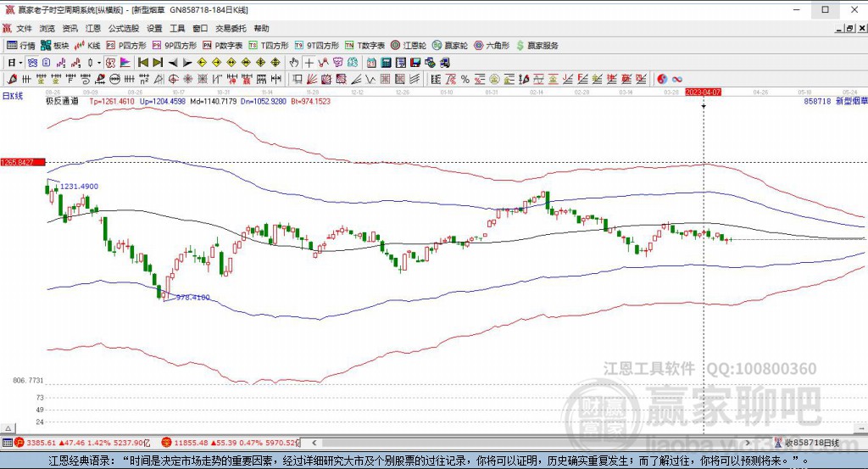868x469 pixels.
Task: Select the rectangle region tool
Action: point(298,79)
